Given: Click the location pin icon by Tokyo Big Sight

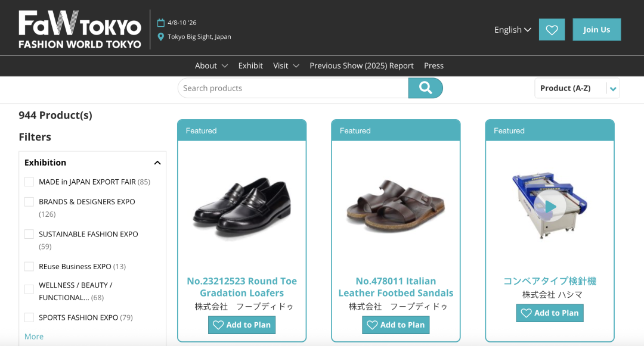Looking at the screenshot, I should 161,37.
